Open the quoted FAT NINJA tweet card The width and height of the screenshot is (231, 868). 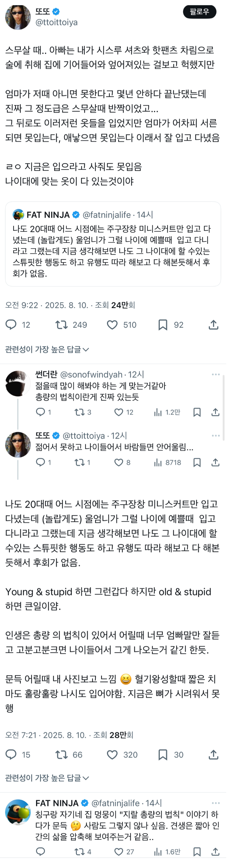pos(113,244)
